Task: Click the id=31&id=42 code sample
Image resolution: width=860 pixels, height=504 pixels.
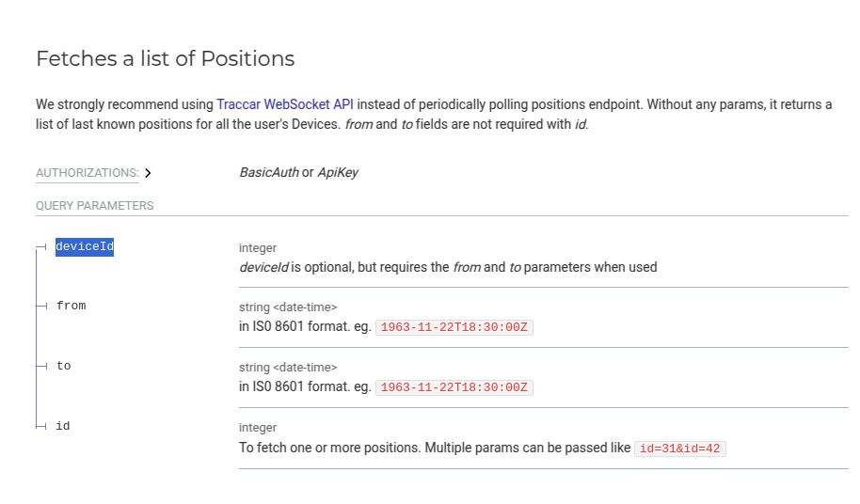Action: (x=680, y=449)
